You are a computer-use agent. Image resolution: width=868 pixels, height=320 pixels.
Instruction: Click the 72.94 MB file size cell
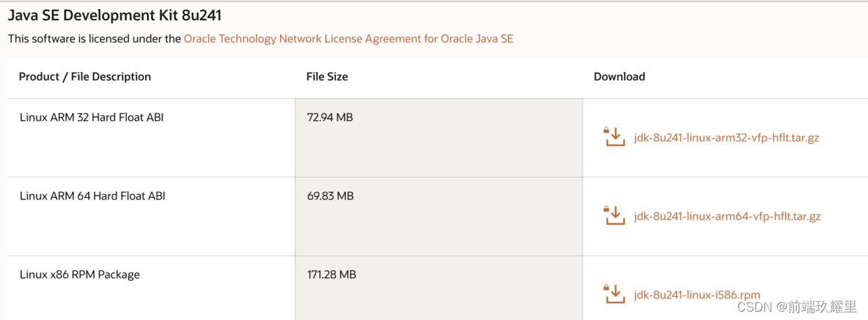tap(330, 117)
